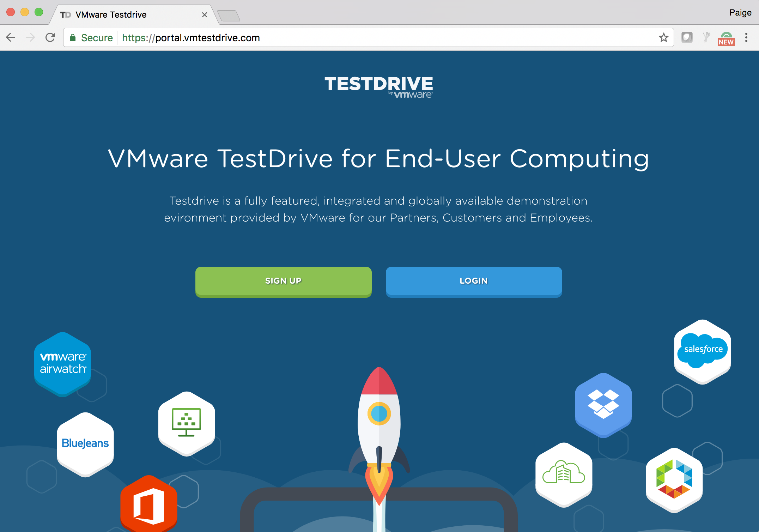This screenshot has width=759, height=532.
Task: Click the blue LOGIN button
Action: click(474, 282)
